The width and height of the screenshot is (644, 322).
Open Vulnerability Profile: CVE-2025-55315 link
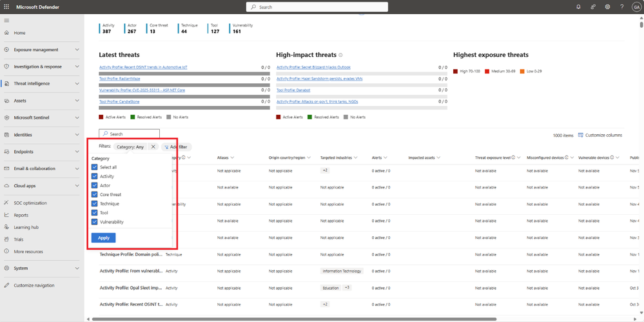pyautogui.click(x=142, y=90)
